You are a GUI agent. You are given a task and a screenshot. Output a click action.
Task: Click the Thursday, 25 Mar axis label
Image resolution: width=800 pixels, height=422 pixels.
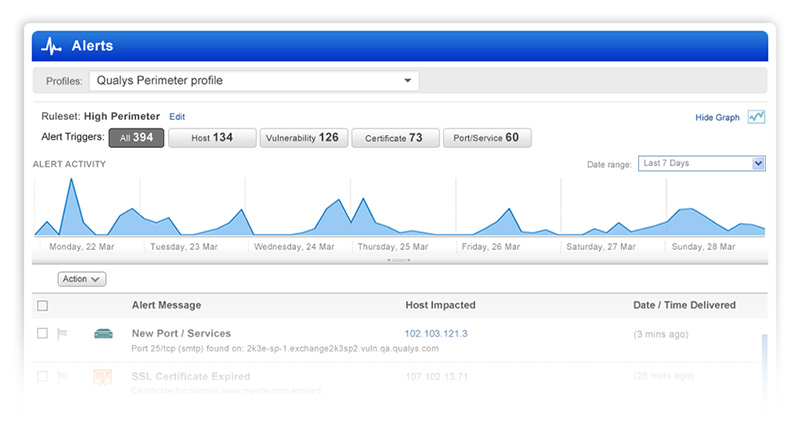[x=393, y=247]
